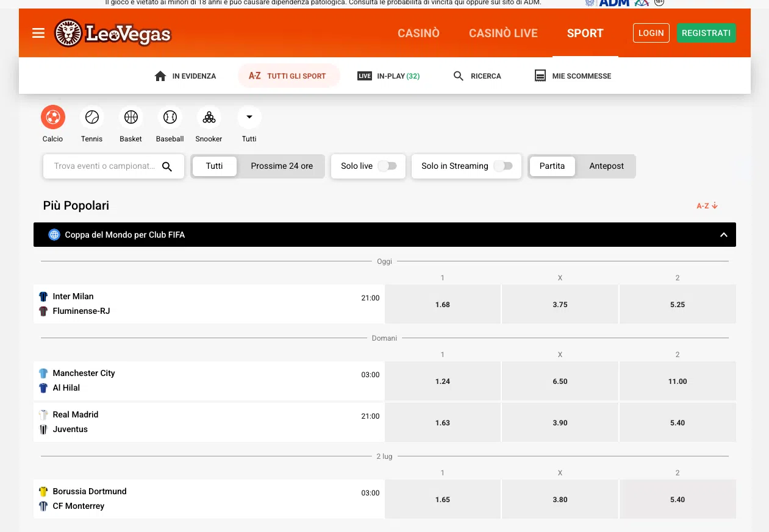Click the Fluminense-RJ jersey icon
The height and width of the screenshot is (532, 769).
click(43, 311)
